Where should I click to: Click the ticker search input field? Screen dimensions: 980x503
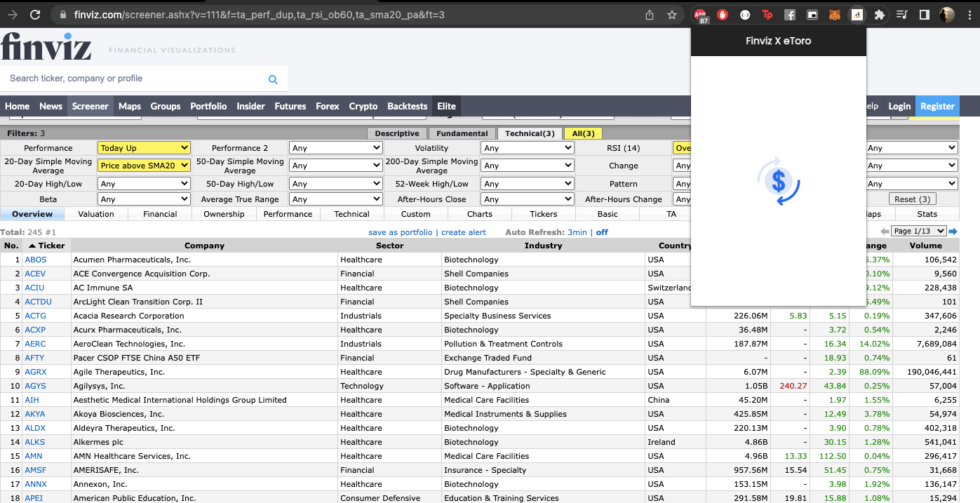point(133,79)
